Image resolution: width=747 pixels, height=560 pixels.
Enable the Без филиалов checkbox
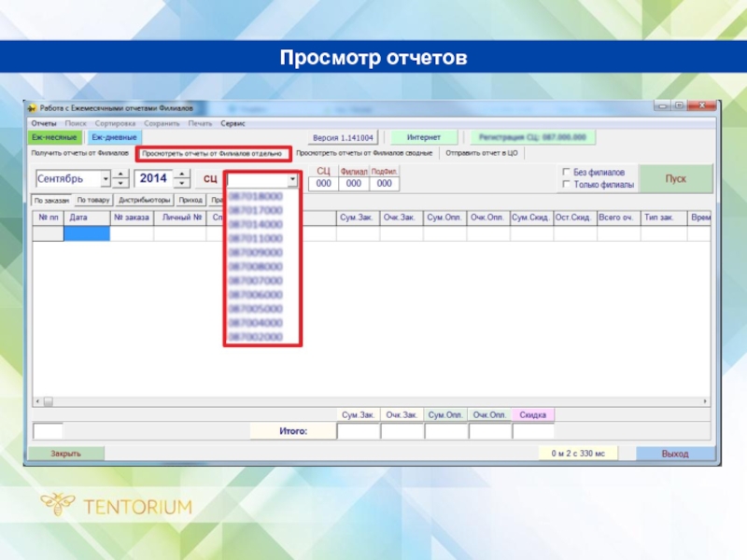coord(567,172)
